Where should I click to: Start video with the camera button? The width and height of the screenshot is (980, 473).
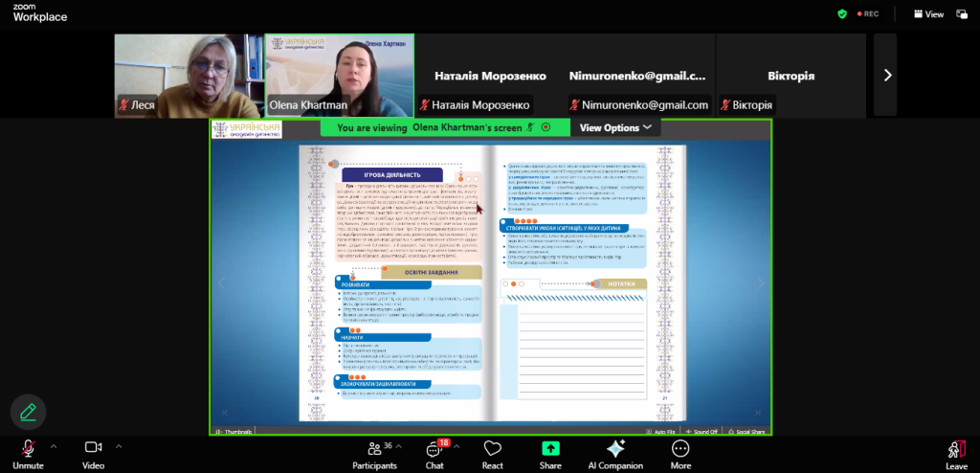tap(93, 451)
